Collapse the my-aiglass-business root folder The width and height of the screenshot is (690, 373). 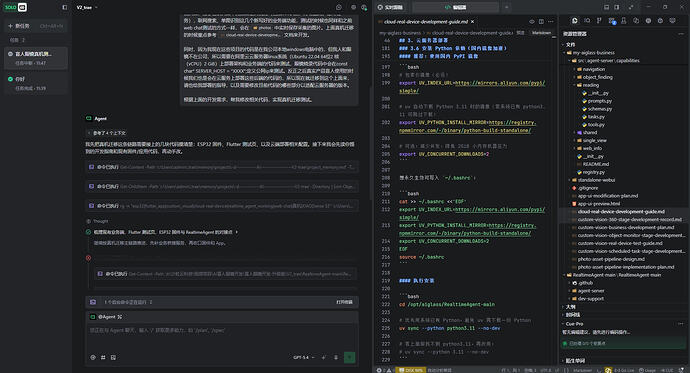[590, 53]
